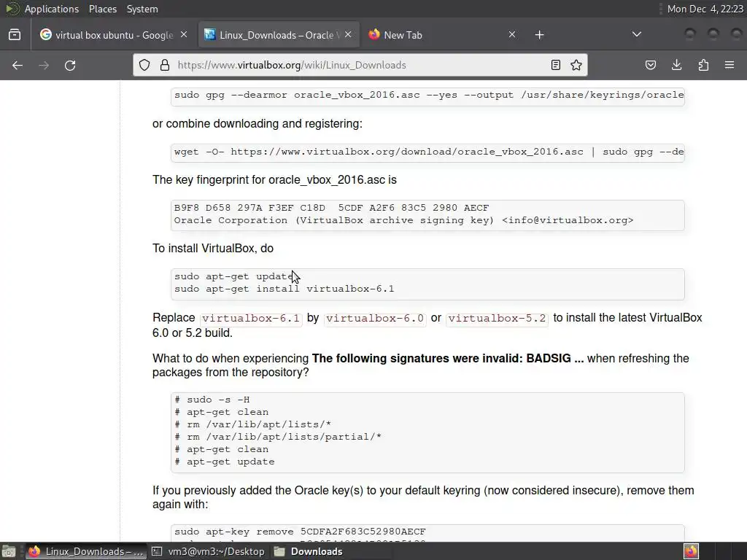The height and width of the screenshot is (560, 747).
Task: Click the site security padlock icon
Action: pyautogui.click(x=165, y=65)
